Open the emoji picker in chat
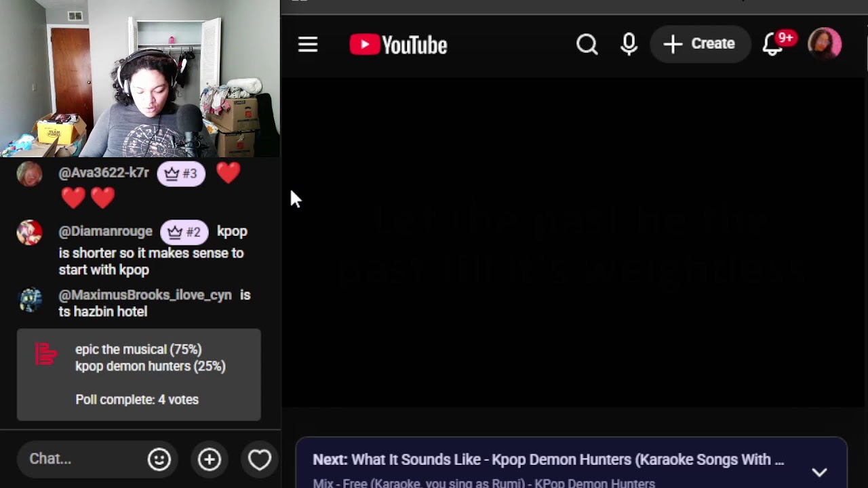Viewport: 868px width, 488px height. (159, 460)
